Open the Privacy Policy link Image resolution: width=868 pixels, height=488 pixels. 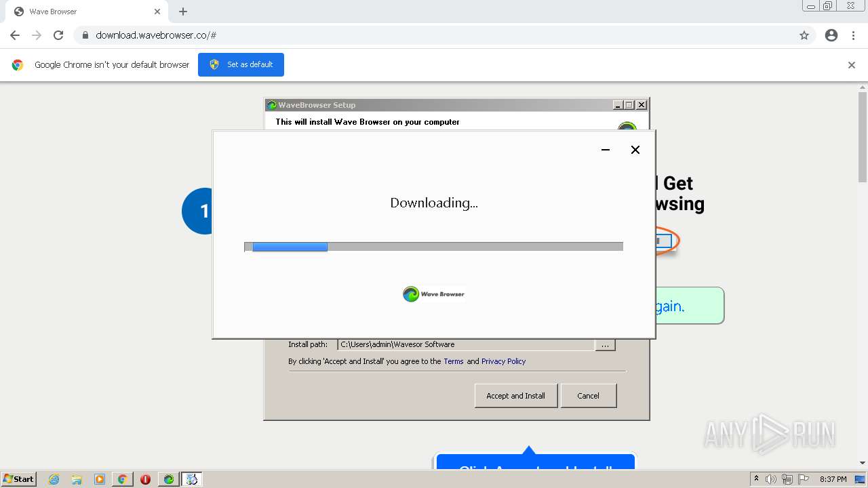pyautogui.click(x=503, y=361)
